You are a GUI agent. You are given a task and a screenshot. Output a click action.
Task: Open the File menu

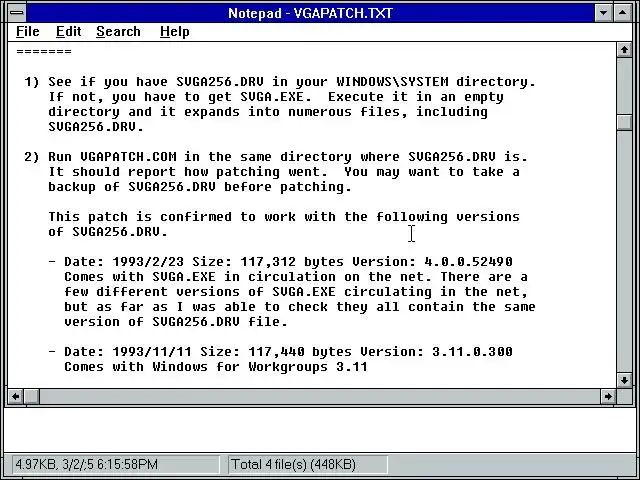(x=28, y=31)
